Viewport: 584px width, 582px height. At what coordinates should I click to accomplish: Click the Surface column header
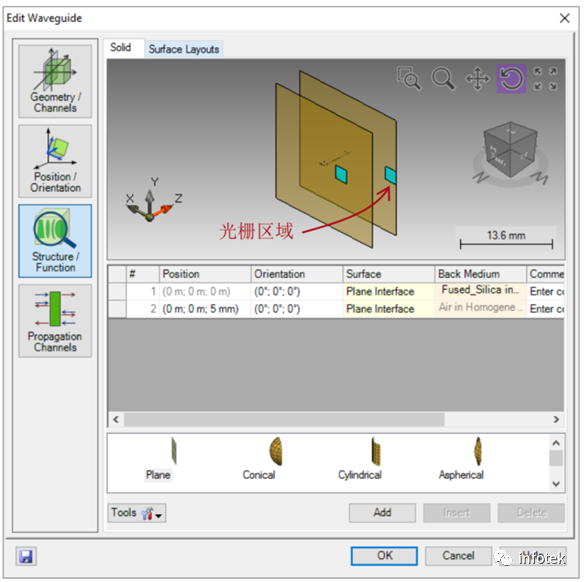[x=388, y=274]
